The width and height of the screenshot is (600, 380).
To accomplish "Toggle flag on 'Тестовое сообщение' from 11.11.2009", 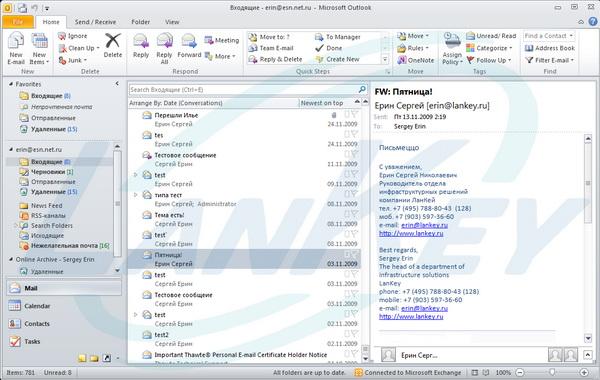I will [x=354, y=154].
